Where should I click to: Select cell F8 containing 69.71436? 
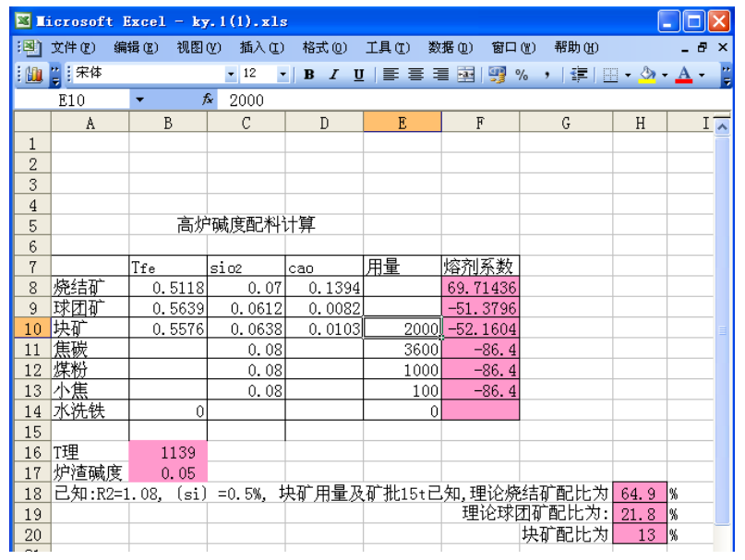[x=480, y=288]
